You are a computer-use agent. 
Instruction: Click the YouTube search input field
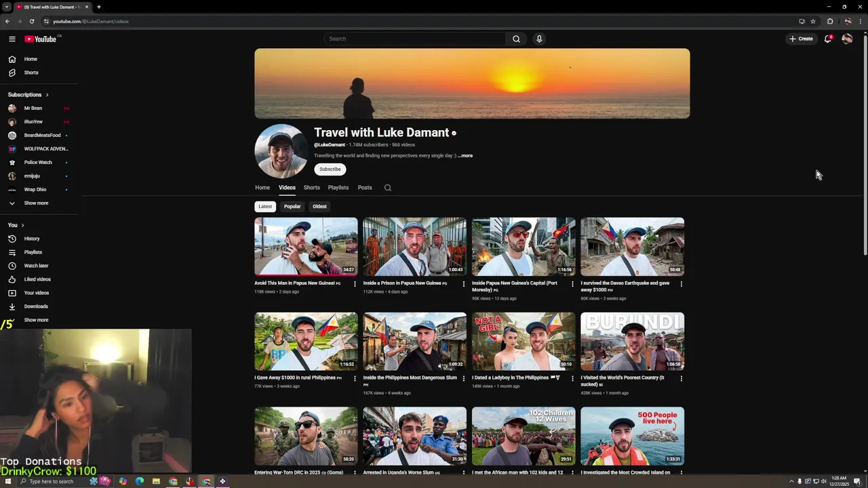[414, 39]
